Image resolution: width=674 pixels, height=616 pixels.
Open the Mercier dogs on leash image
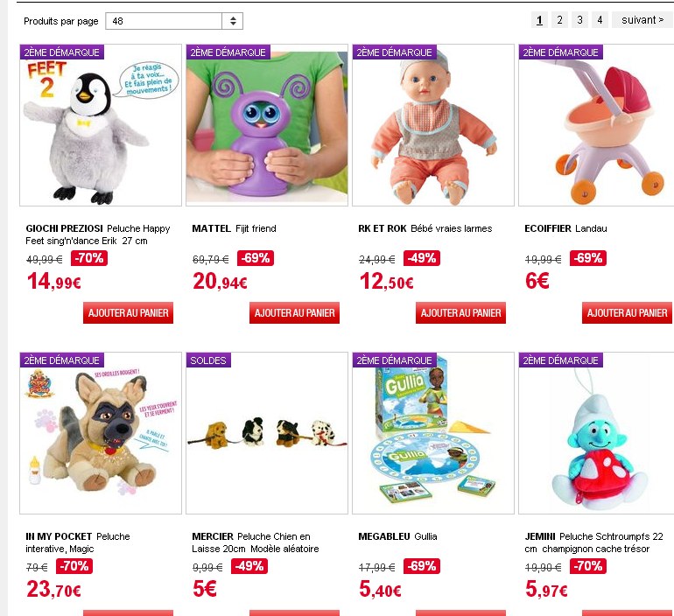[x=267, y=433]
